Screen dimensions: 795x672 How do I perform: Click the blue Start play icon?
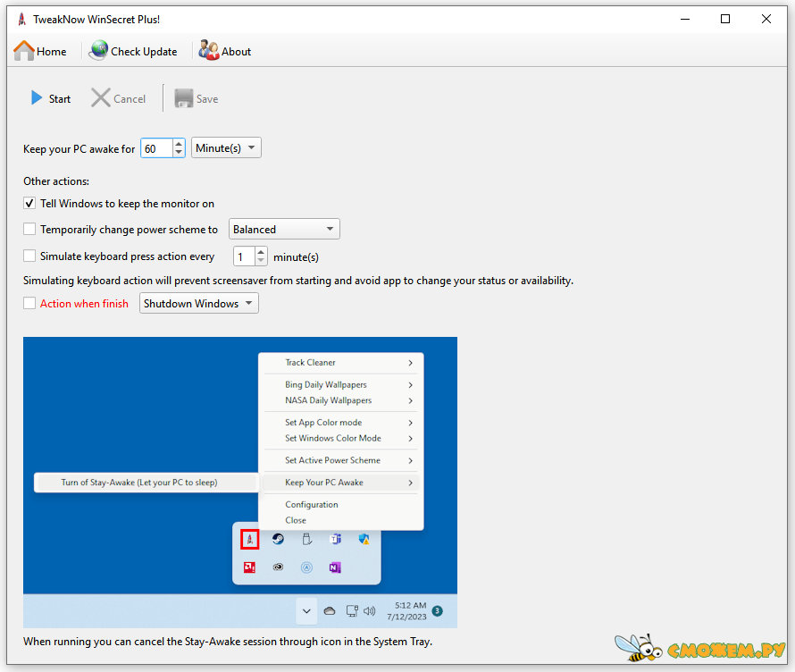tap(37, 98)
